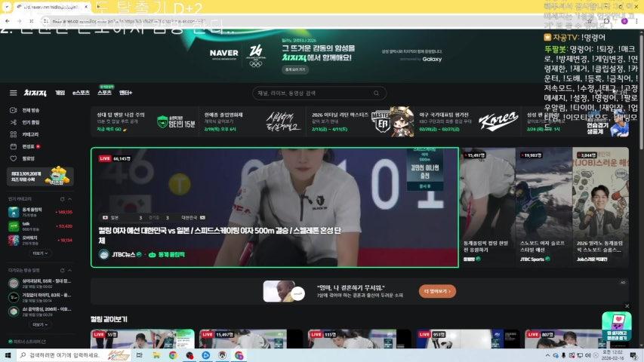Open the e스포츠 tab

[x=81, y=94]
